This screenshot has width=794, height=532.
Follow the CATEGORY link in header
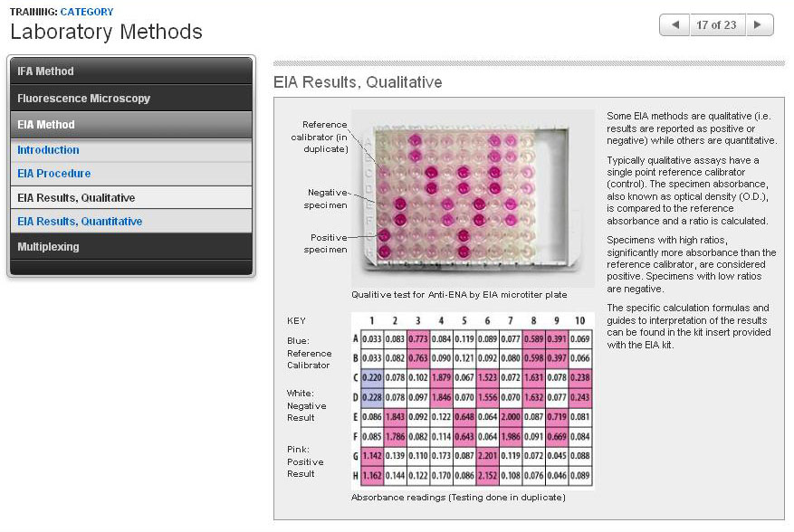[x=87, y=12]
